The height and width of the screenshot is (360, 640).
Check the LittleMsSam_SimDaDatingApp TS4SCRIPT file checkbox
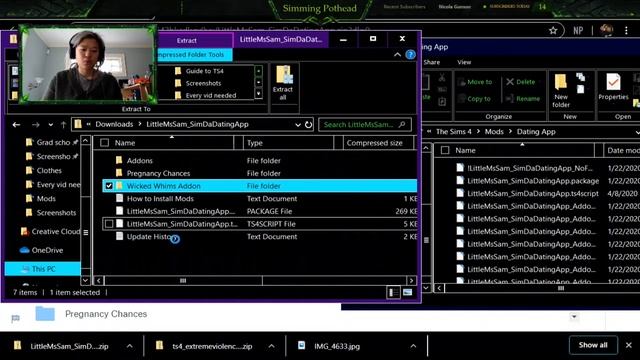point(109,224)
